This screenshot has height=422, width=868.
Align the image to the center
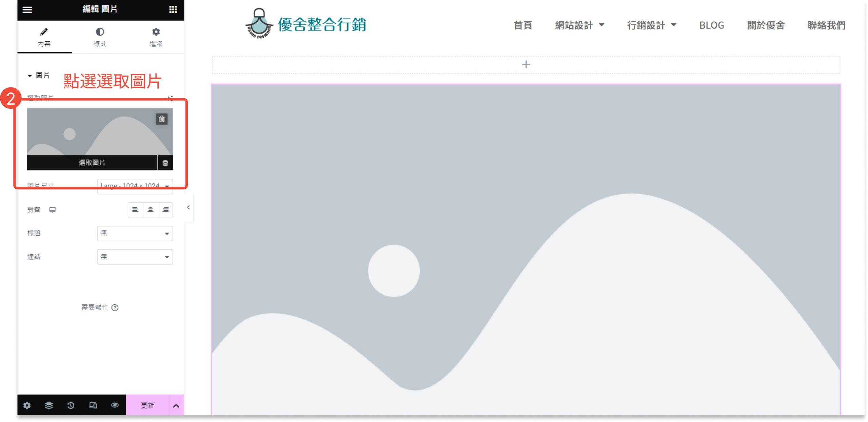tap(150, 210)
